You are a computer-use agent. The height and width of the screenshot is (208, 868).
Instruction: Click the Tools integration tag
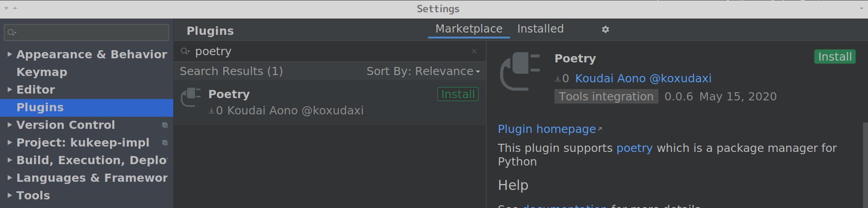click(606, 96)
